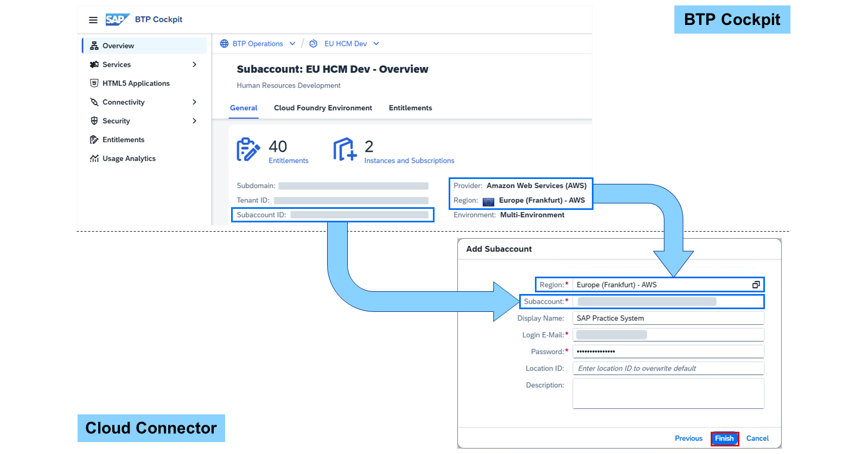Screen dimensions: 868x454
Task: Click the Overview hierarchy icon
Action: pyautogui.click(x=94, y=46)
